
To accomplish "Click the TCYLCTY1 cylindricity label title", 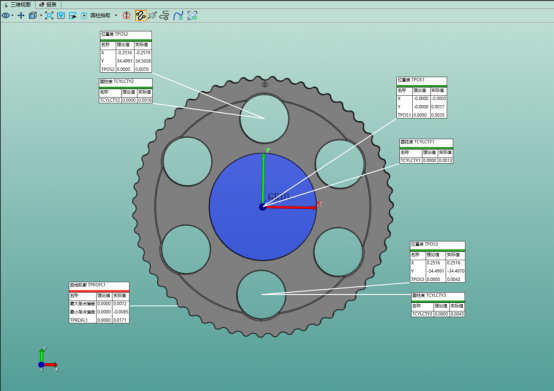I will (x=426, y=142).
